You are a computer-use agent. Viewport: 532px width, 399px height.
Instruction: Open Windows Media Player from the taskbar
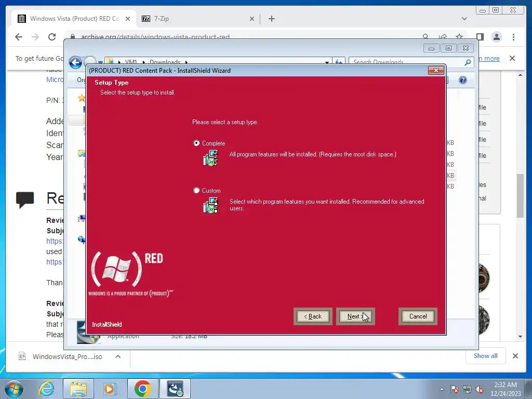click(110, 389)
